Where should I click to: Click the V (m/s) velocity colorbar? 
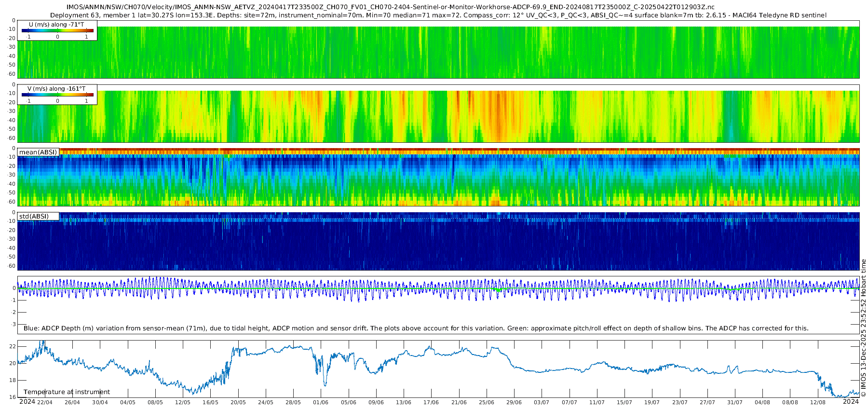pyautogui.click(x=57, y=95)
